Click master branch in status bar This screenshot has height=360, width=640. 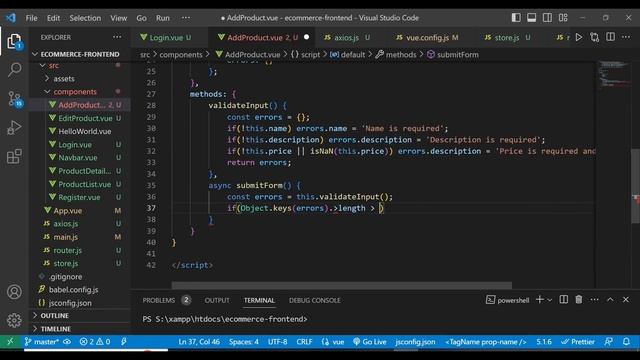coord(42,342)
